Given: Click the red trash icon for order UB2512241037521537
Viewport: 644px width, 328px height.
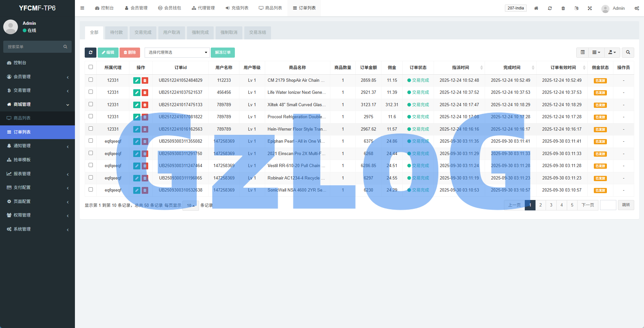Looking at the screenshot, I should (145, 93).
